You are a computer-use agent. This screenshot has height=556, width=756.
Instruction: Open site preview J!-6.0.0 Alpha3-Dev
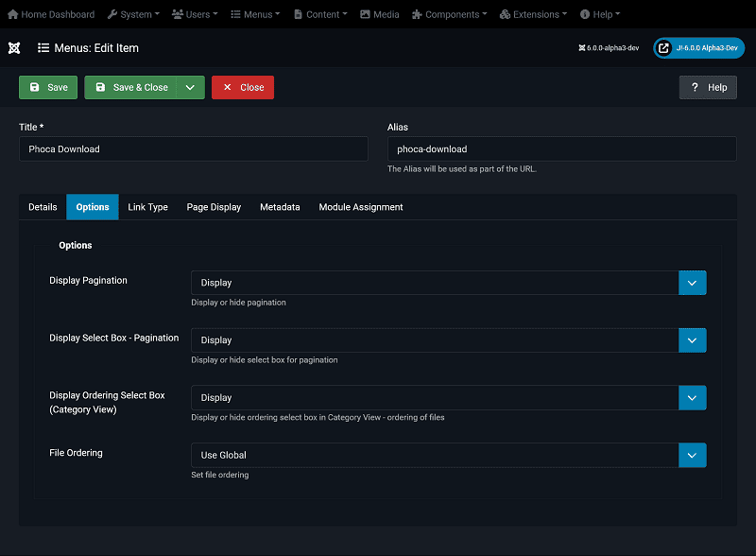click(x=698, y=47)
